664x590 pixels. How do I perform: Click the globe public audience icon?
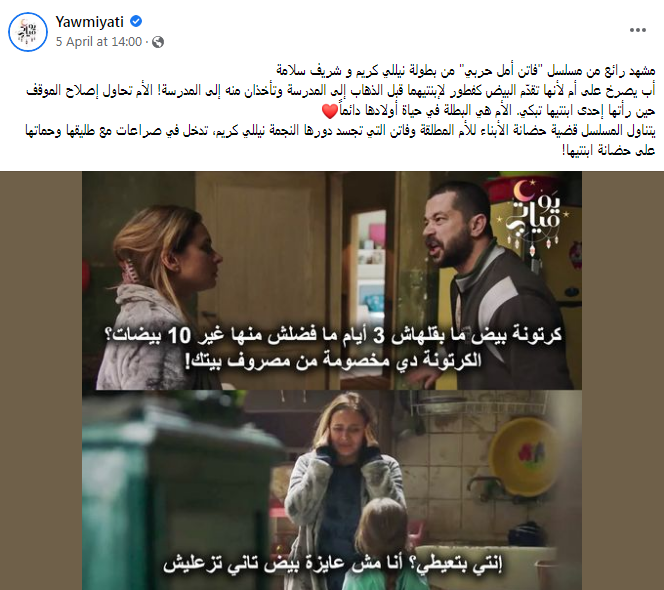coord(158,42)
